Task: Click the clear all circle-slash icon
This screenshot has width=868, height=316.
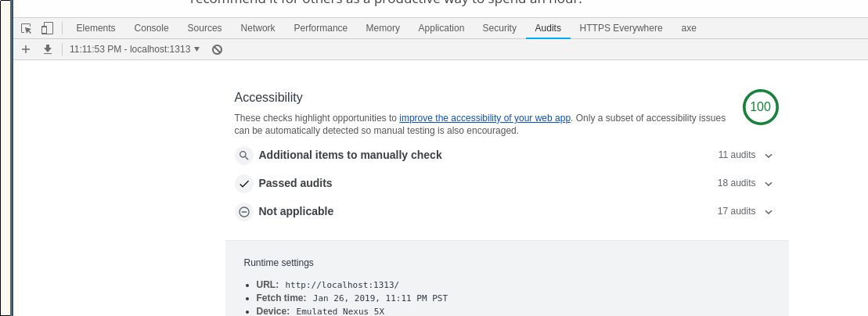Action: (x=218, y=49)
